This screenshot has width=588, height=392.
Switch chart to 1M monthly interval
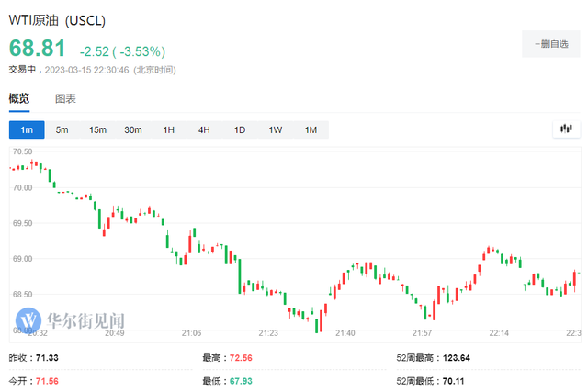tap(311, 130)
